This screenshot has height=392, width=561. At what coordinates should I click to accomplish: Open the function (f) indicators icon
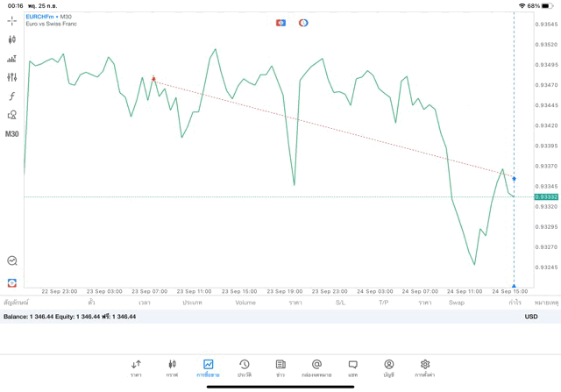(x=11, y=96)
